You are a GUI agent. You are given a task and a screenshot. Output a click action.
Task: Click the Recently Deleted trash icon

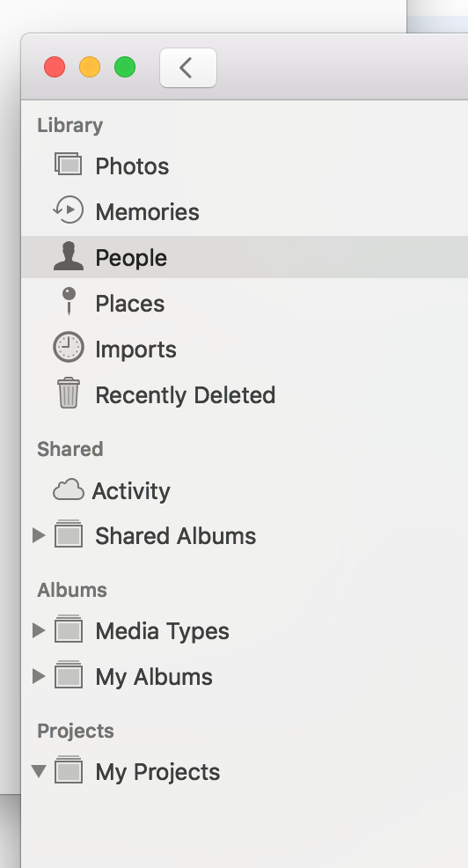coord(69,393)
